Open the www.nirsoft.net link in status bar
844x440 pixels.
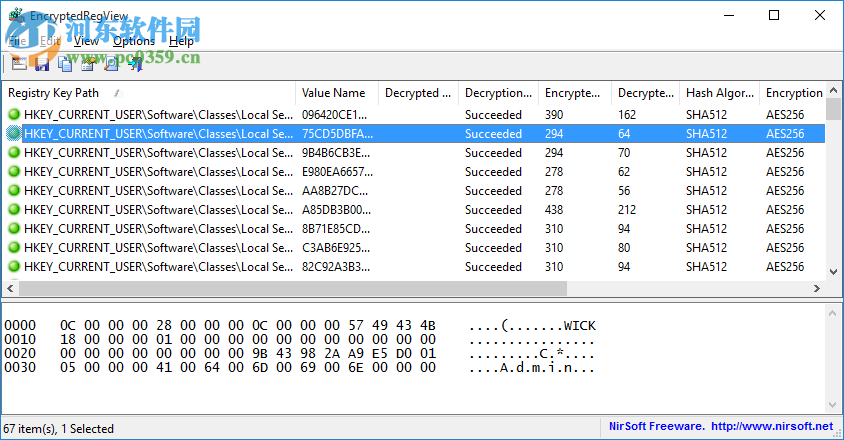pyautogui.click(x=772, y=426)
